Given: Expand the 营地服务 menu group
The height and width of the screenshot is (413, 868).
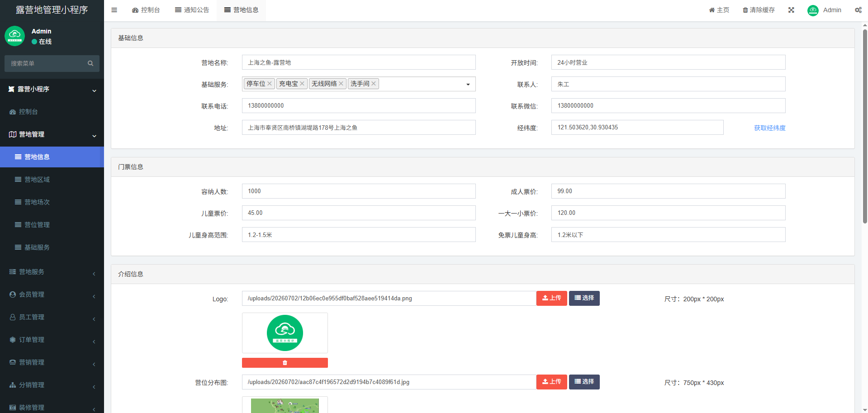Looking at the screenshot, I should point(52,272).
